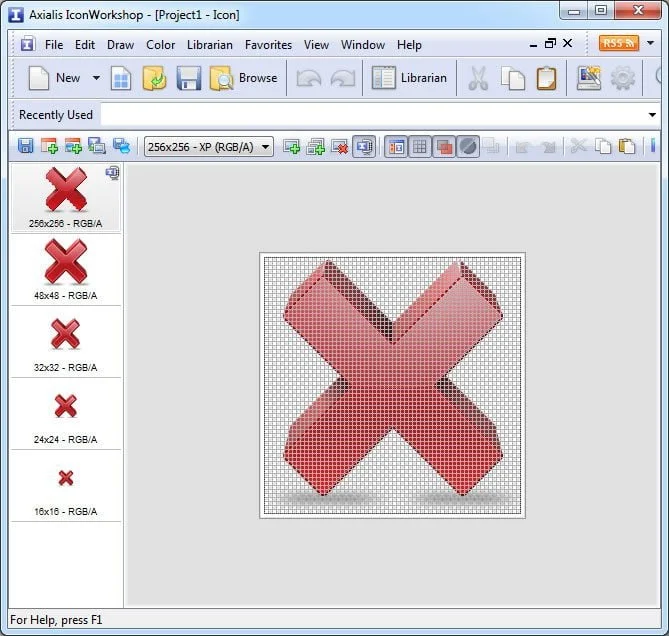Viewport: 669px width, 636px height.
Task: Click the Undo arrow
Action: (x=308, y=78)
